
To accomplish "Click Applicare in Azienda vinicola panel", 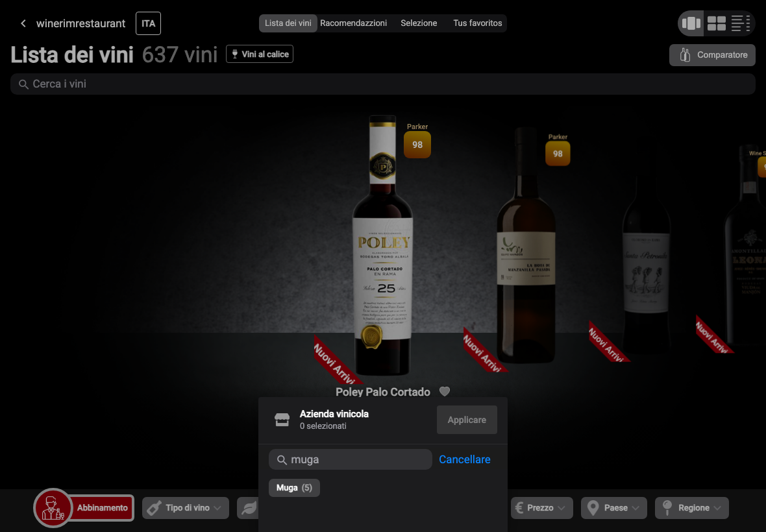I will [467, 420].
